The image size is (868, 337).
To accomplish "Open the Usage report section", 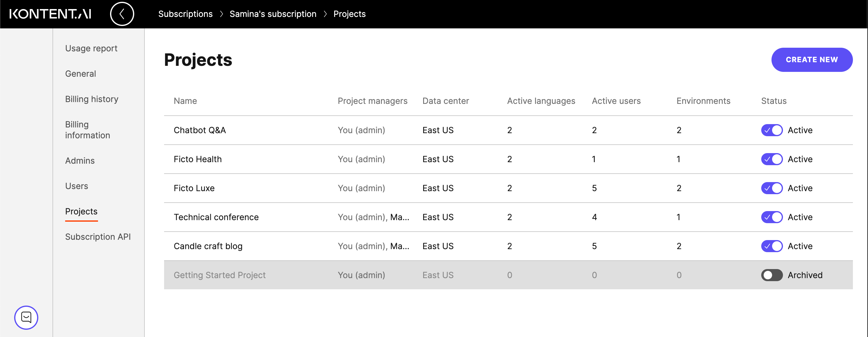I will point(91,48).
